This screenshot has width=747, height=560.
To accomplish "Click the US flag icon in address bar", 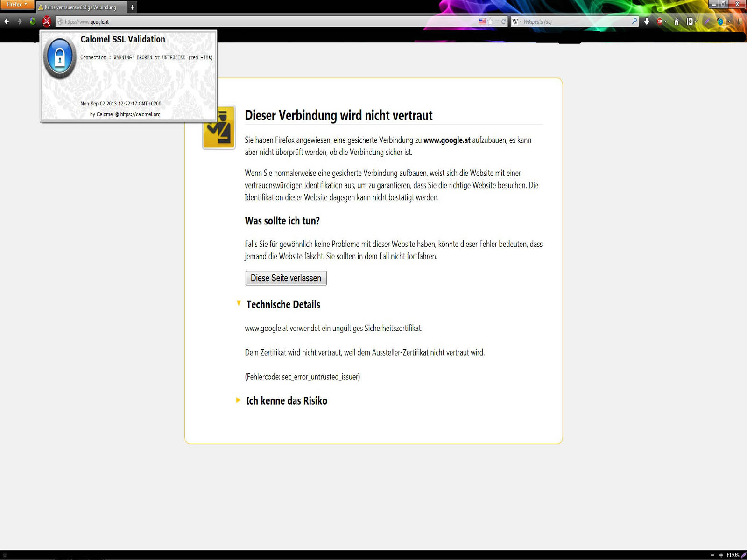I will coord(482,21).
